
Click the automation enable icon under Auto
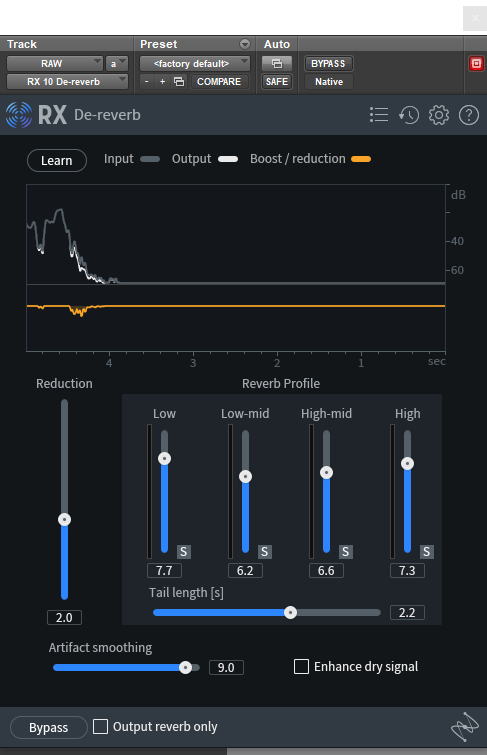pos(277,64)
